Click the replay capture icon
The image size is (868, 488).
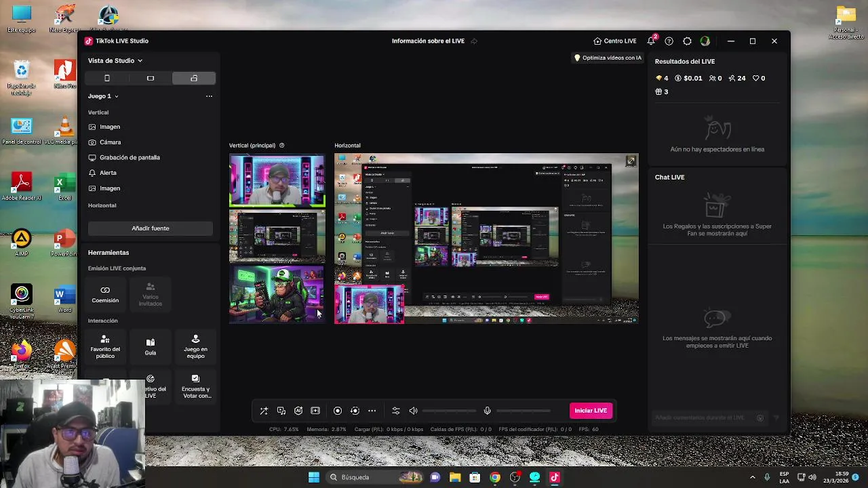(355, 411)
